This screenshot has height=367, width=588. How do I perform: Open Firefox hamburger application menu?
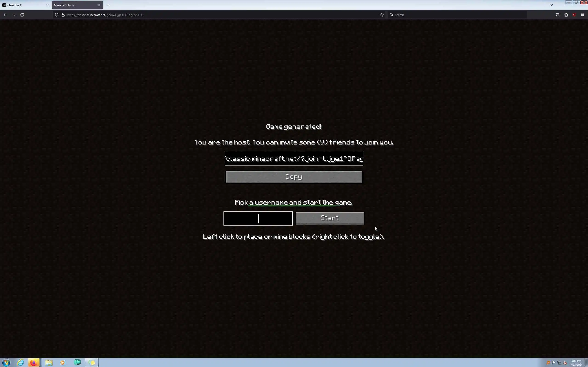tap(582, 15)
